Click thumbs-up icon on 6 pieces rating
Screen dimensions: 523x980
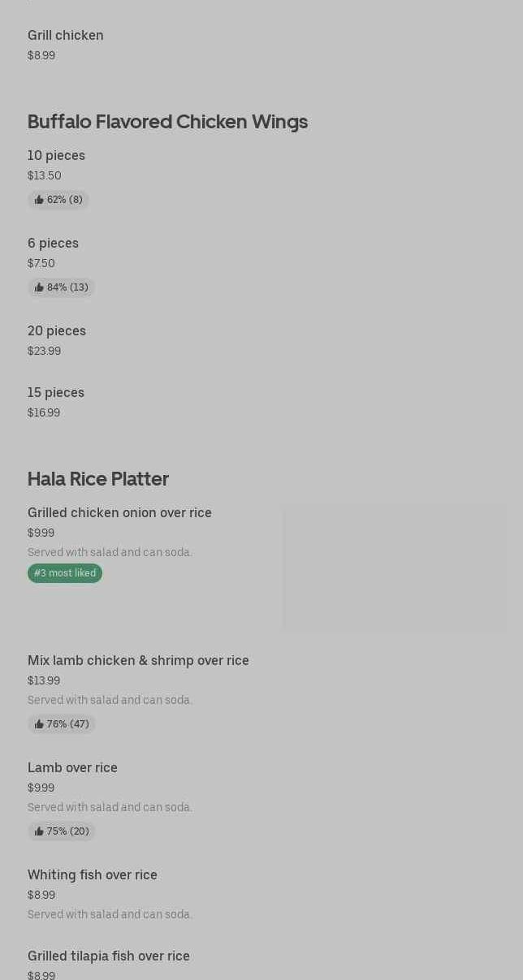pyautogui.click(x=39, y=287)
